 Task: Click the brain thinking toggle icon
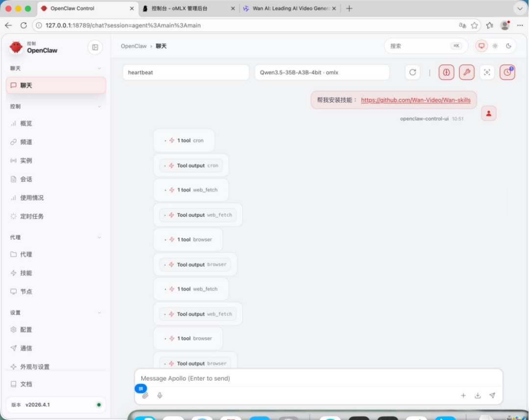pos(446,72)
